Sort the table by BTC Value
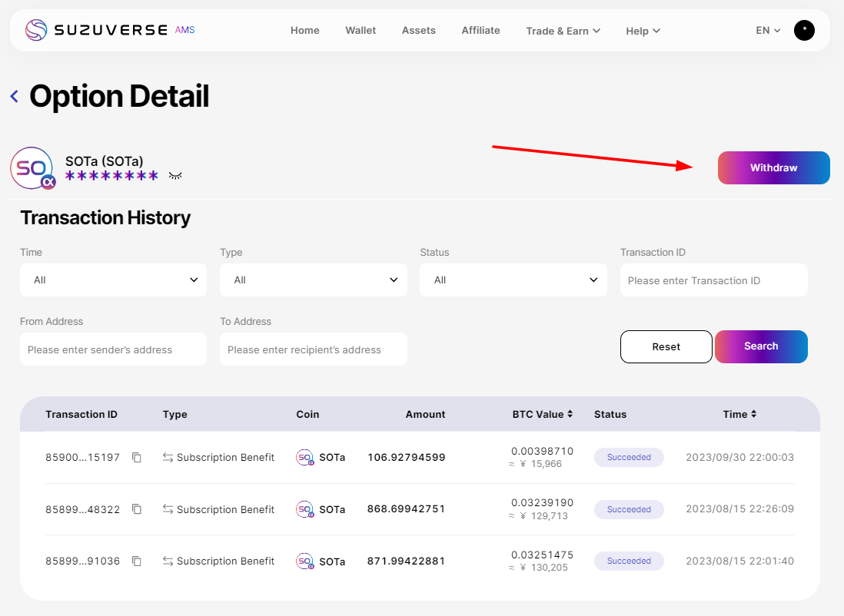The width and height of the screenshot is (844, 616). tap(570, 414)
